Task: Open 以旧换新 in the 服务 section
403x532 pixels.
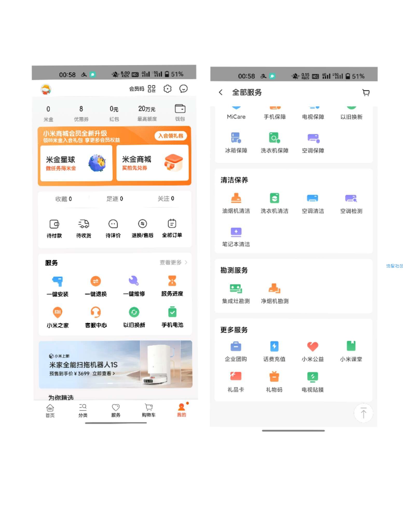Action: coord(134,317)
